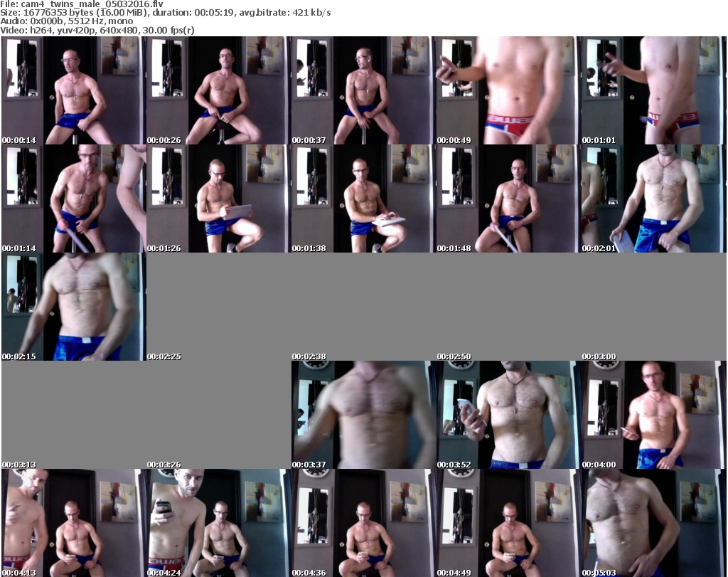Click the thumbnail at 00:01:38
This screenshot has width=728, height=577.
[363, 198]
